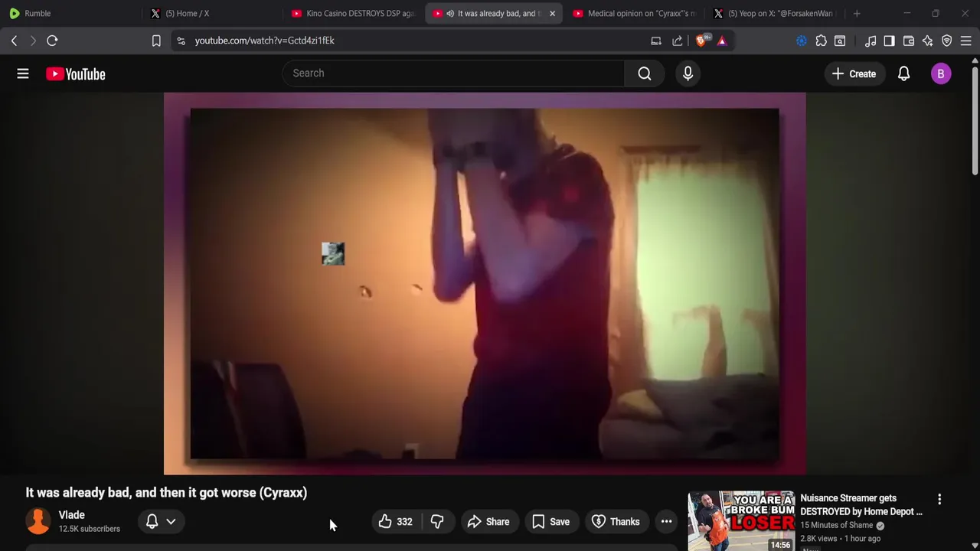980x551 pixels.
Task: Send Thanks to the creator
Action: click(x=616, y=522)
